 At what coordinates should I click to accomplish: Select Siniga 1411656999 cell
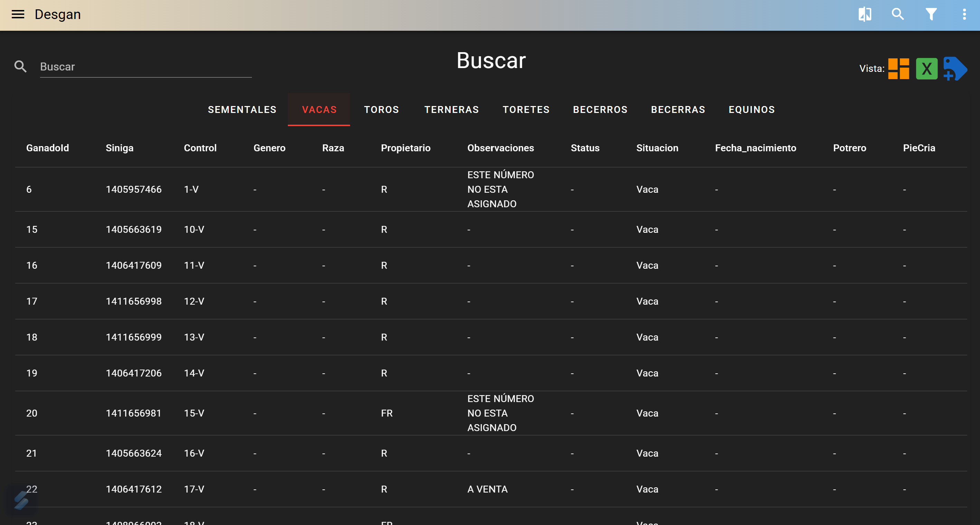pyautogui.click(x=133, y=337)
